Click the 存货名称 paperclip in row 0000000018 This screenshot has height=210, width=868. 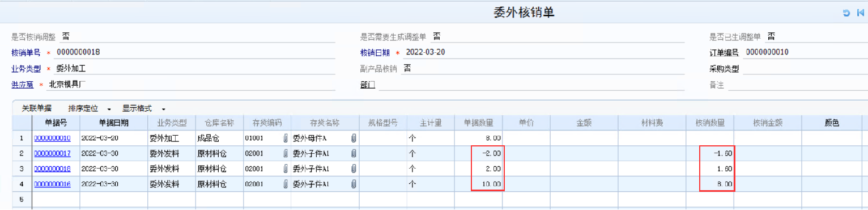pyautogui.click(x=354, y=169)
